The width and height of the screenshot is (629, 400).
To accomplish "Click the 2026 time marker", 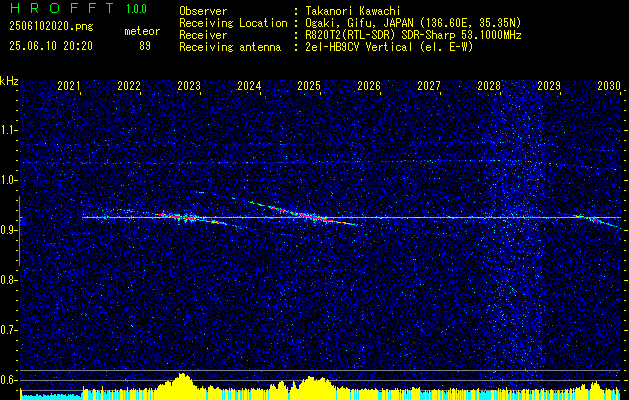I will 369,85.
